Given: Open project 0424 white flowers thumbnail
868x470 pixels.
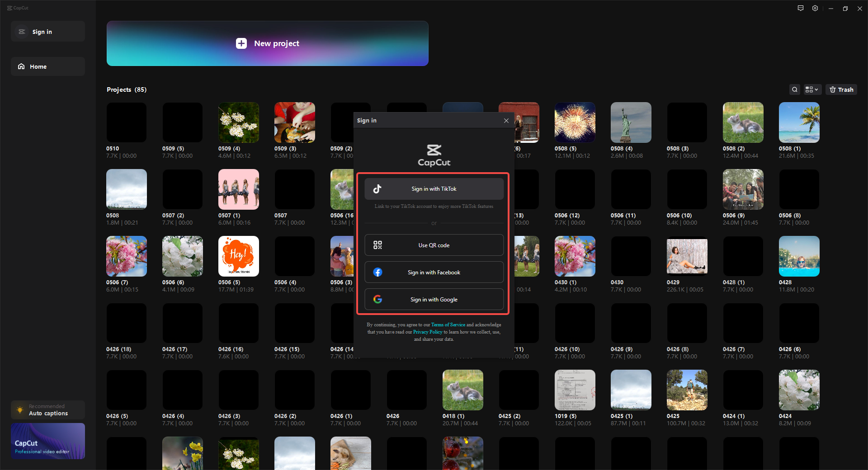Looking at the screenshot, I should (x=799, y=390).
